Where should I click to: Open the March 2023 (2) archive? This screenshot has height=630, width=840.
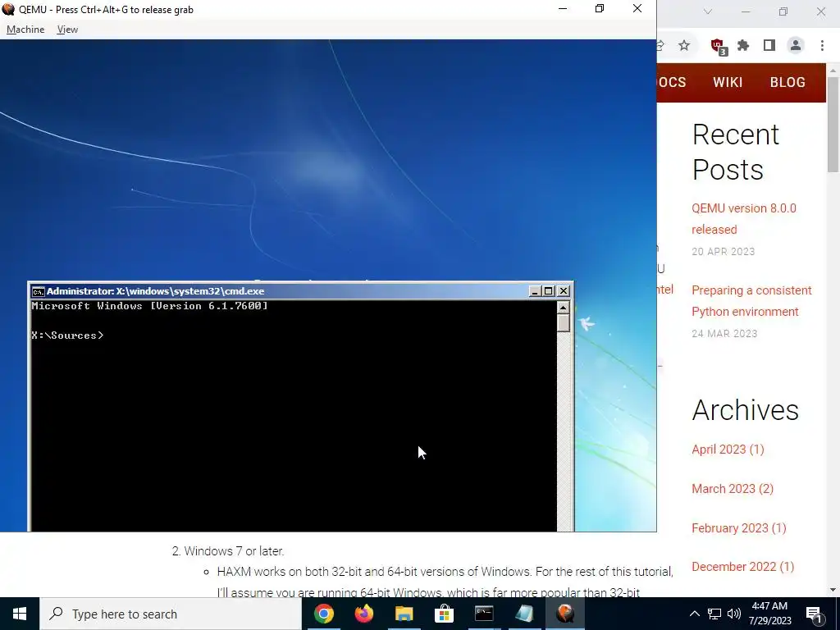[x=733, y=489]
